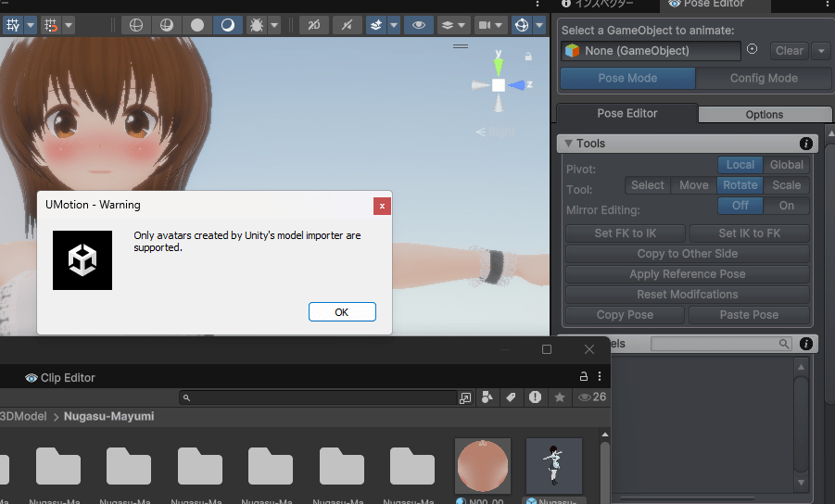Close the UMotion Warning dialog
Screen dimensions: 835x504
(x=382, y=206)
